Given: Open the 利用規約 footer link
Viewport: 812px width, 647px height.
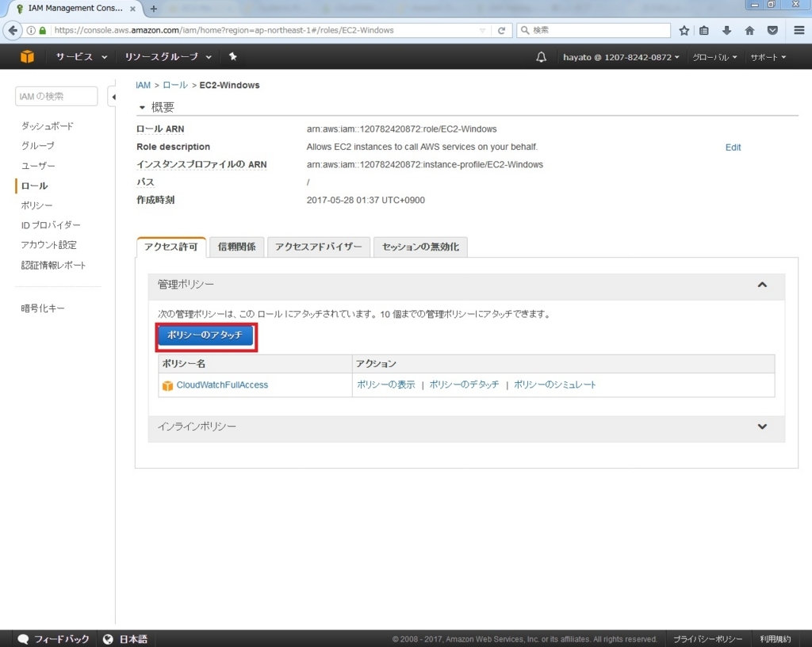Looking at the screenshot, I should (x=776, y=639).
